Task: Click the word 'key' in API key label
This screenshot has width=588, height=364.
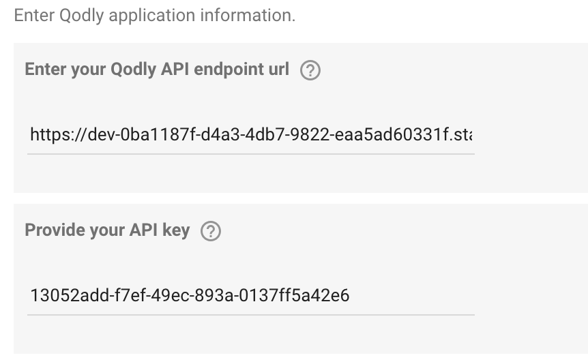Action: pos(176,230)
